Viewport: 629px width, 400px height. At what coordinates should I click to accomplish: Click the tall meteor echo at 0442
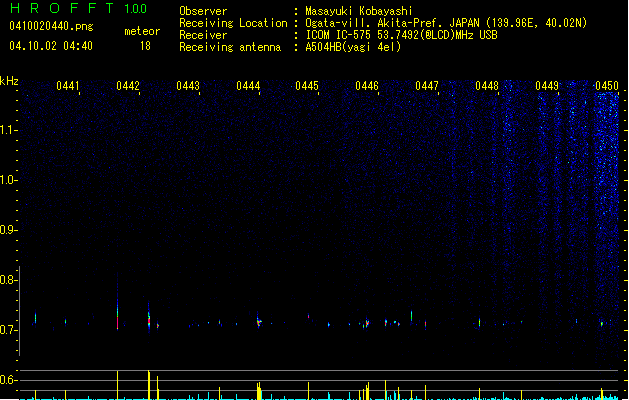pyautogui.click(x=118, y=302)
